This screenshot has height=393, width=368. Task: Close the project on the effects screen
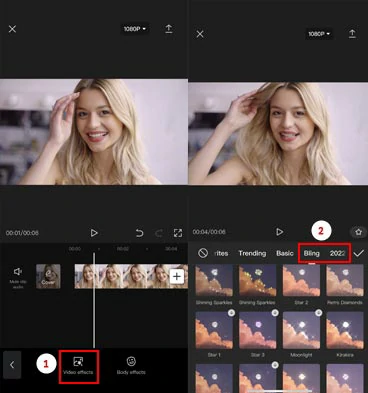[200, 34]
